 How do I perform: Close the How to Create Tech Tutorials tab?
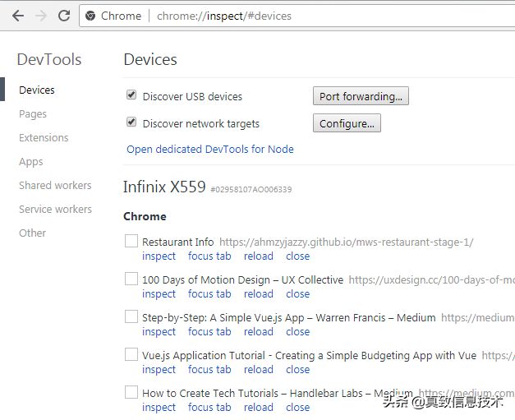(x=298, y=408)
